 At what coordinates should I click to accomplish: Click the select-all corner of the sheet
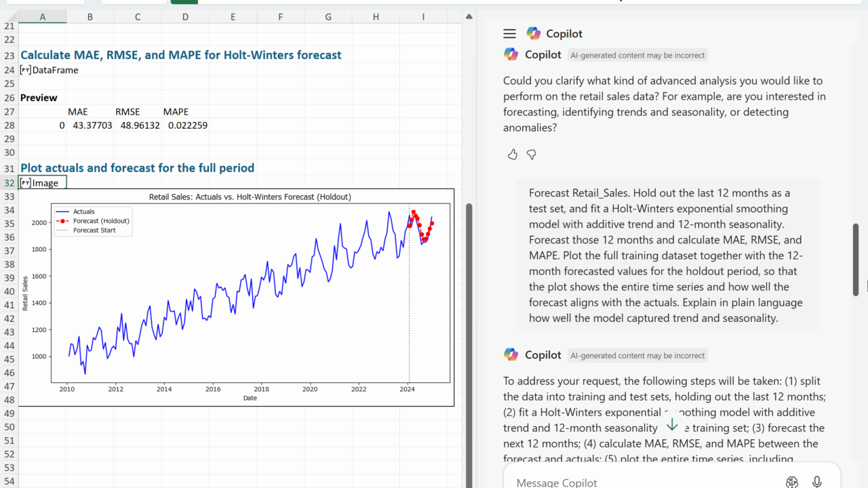9,17
